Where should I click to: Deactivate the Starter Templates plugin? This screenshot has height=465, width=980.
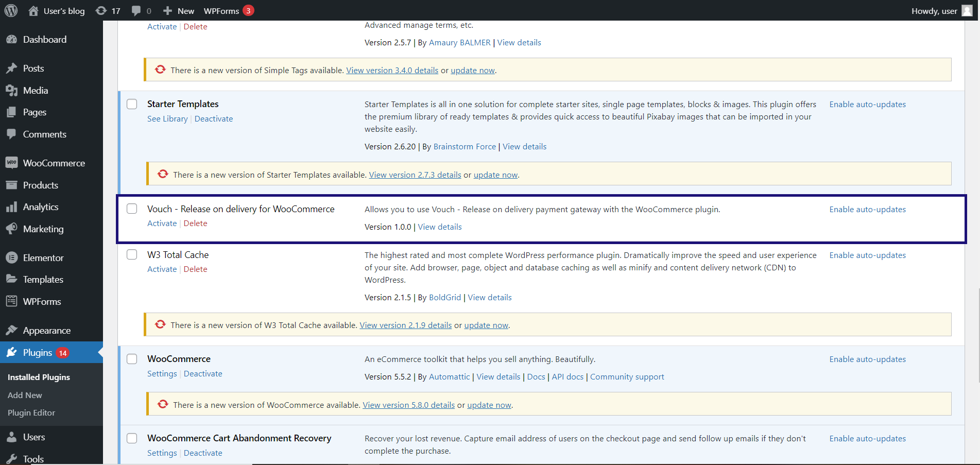coord(214,118)
